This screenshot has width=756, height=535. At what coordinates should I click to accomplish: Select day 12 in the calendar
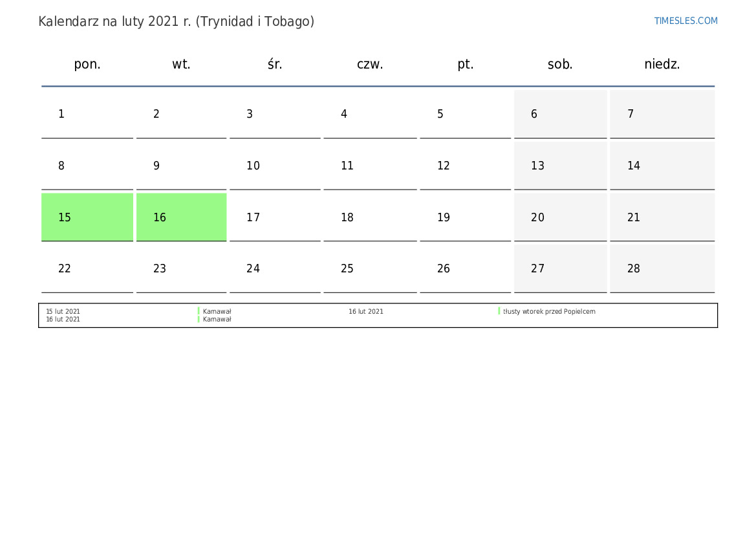[465, 166]
